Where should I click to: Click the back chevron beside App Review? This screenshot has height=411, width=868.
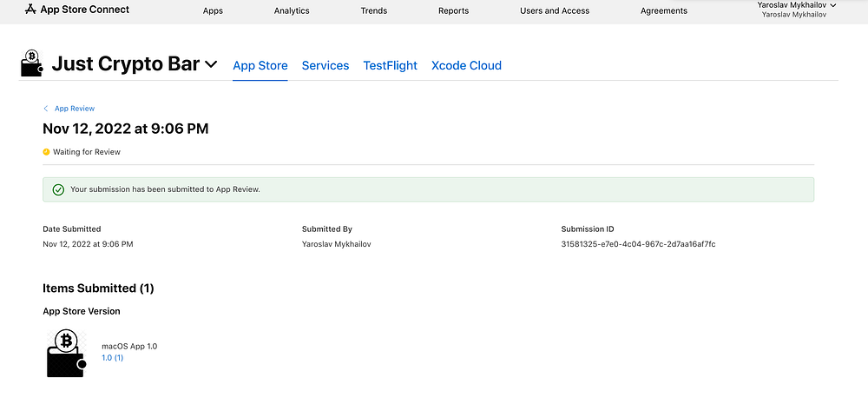pyautogui.click(x=46, y=109)
